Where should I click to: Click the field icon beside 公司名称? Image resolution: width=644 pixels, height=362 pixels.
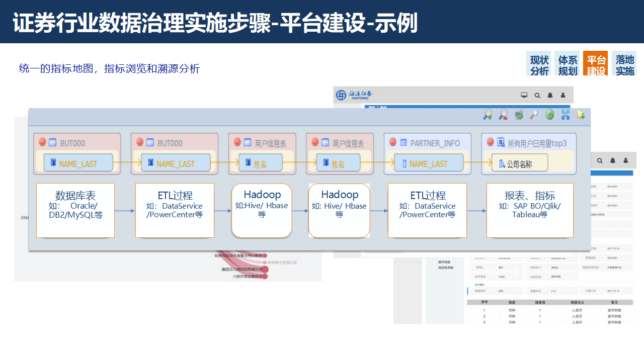point(502,164)
